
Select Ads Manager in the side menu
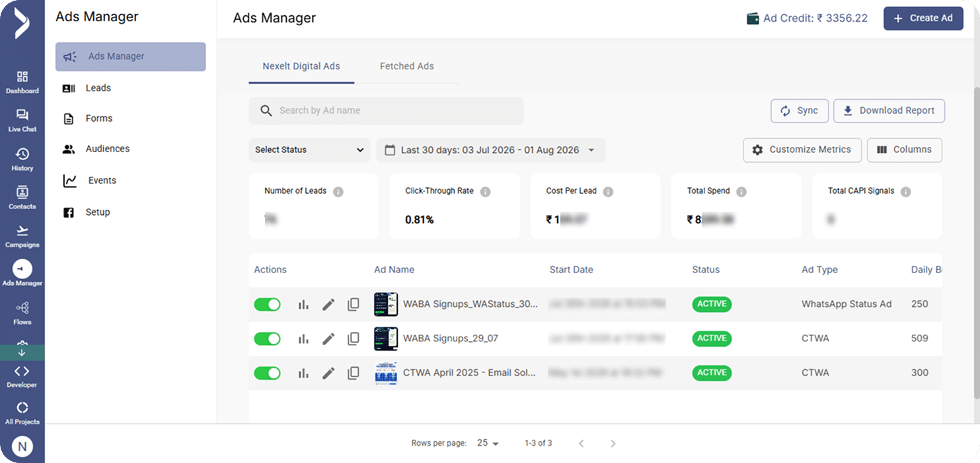130,57
